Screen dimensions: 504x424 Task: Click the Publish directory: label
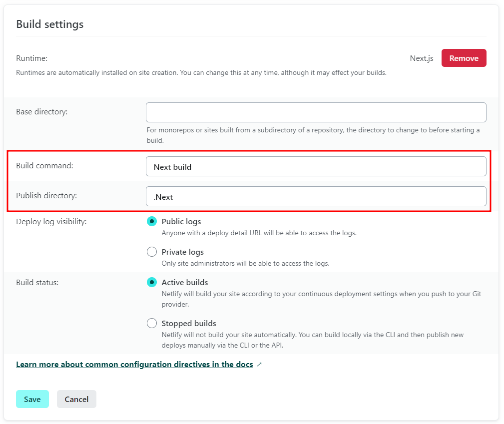tap(46, 195)
